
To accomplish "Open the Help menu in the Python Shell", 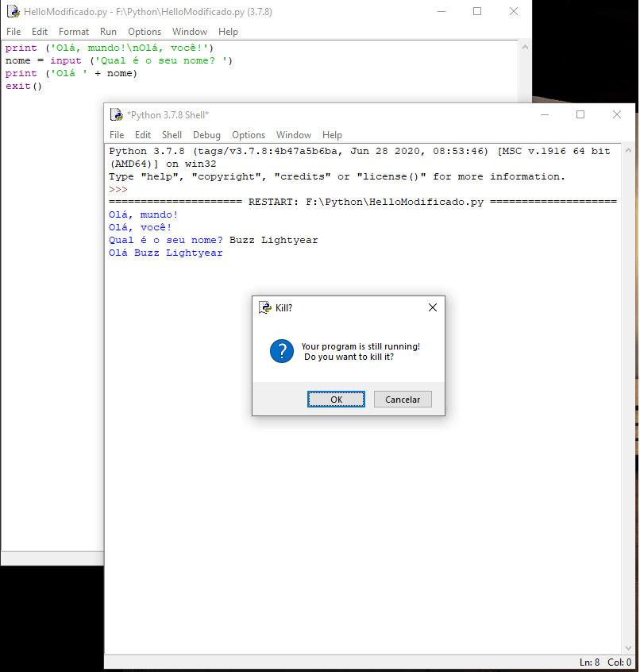I will 332,135.
